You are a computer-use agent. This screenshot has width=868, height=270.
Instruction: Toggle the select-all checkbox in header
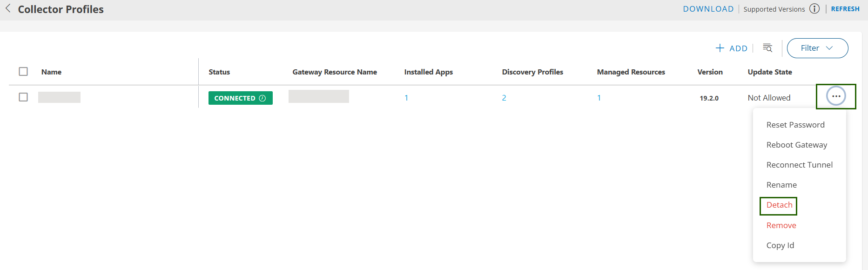pos(23,72)
